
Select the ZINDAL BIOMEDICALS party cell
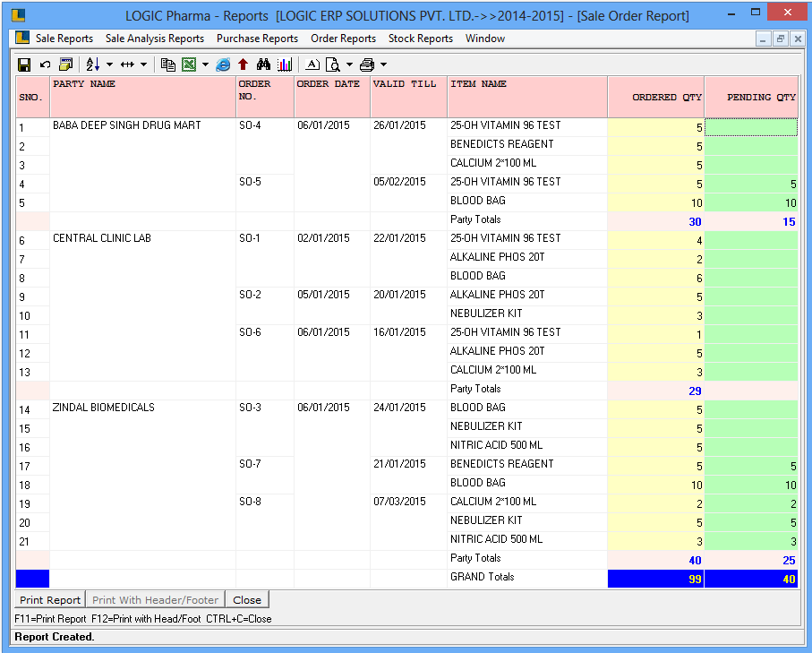(143, 476)
